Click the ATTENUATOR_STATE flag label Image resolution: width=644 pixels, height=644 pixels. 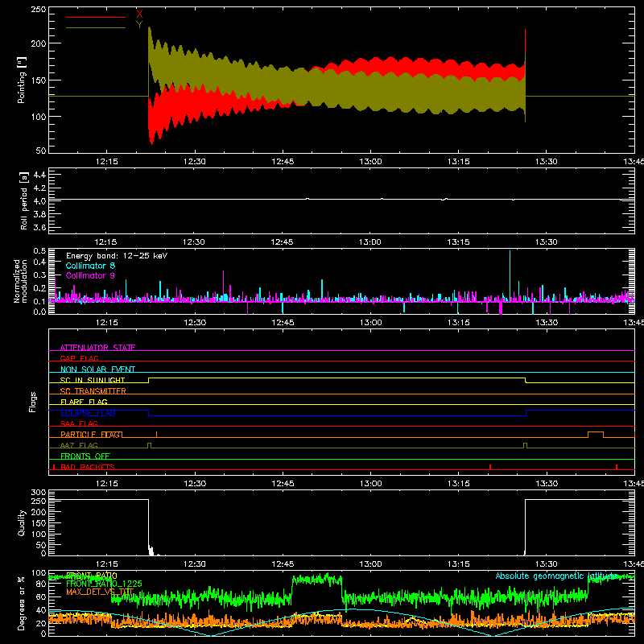pos(97,348)
